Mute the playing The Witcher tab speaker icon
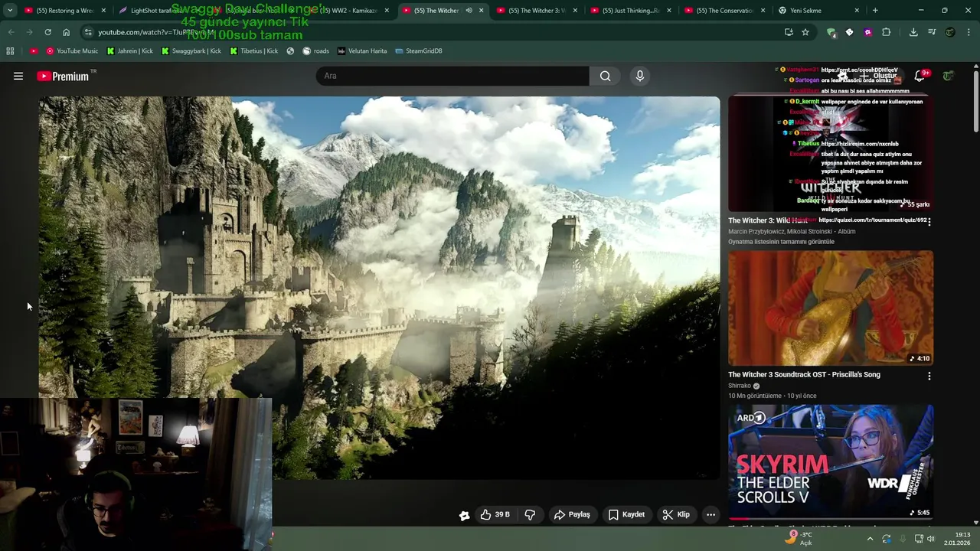 [469, 11]
